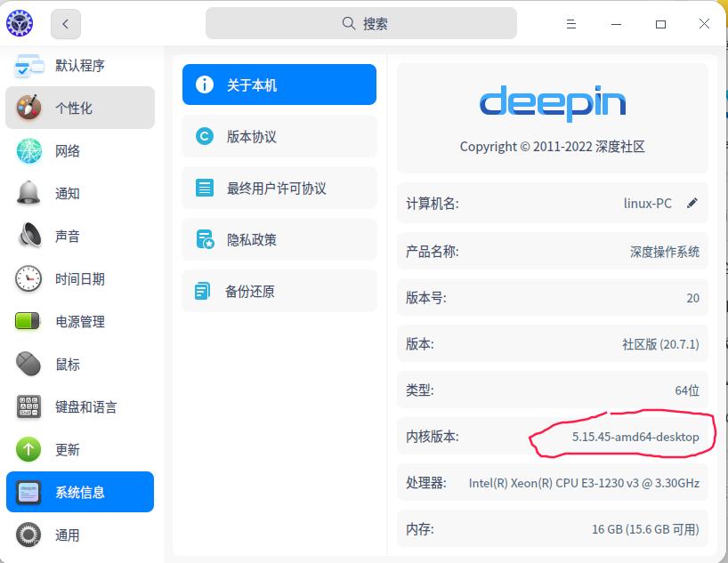Select the 声音 (Sound) settings icon
728x563 pixels.
pos(26,236)
